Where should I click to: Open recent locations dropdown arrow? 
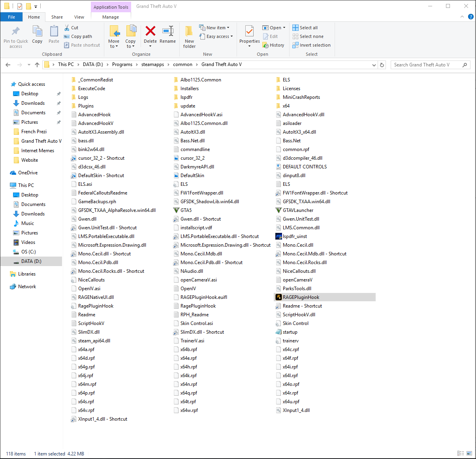(x=29, y=65)
